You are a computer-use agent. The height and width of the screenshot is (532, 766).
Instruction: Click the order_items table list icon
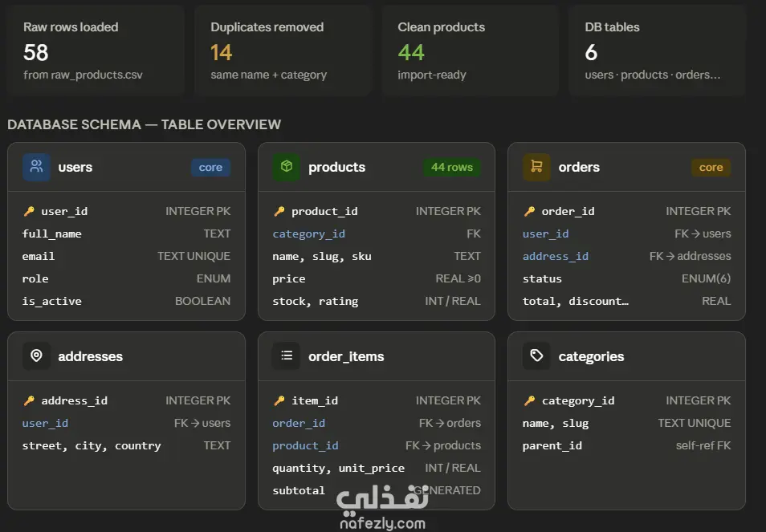287,355
